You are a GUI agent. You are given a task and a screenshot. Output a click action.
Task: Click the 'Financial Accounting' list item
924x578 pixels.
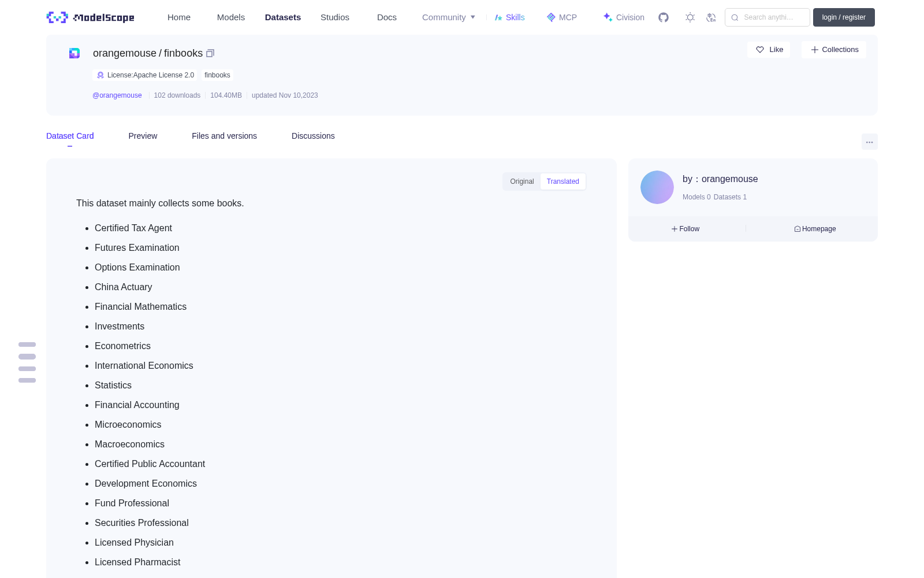[x=137, y=405]
